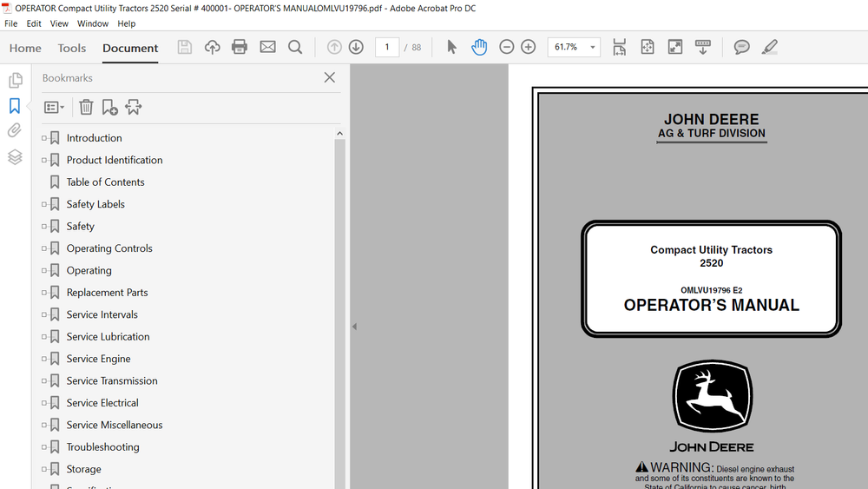Collapse navigation pane with divider arrow
The width and height of the screenshot is (868, 489).
click(354, 327)
